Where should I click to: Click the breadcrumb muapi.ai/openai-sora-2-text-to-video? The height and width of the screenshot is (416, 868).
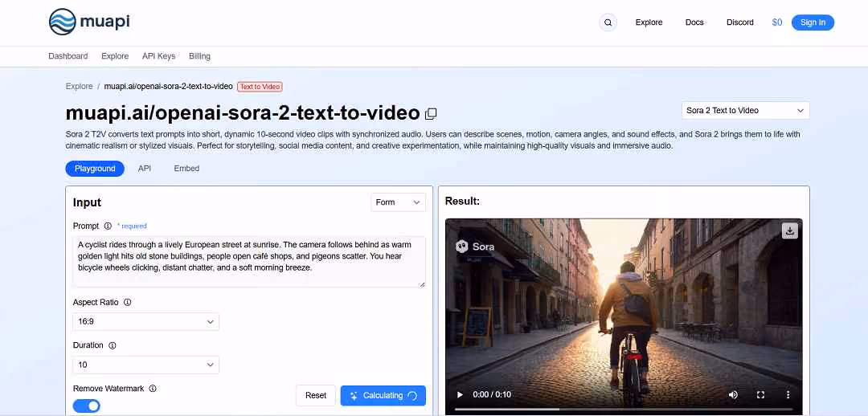pos(168,86)
